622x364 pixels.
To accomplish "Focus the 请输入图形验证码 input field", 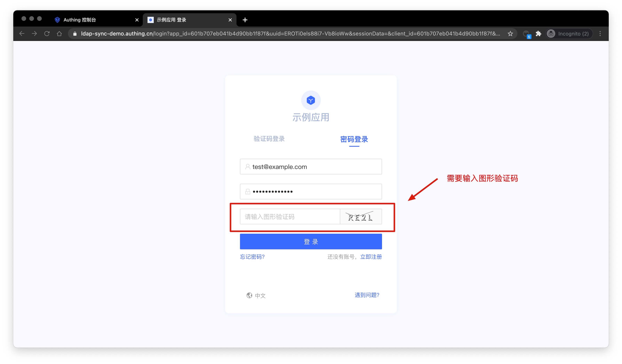I will (290, 217).
